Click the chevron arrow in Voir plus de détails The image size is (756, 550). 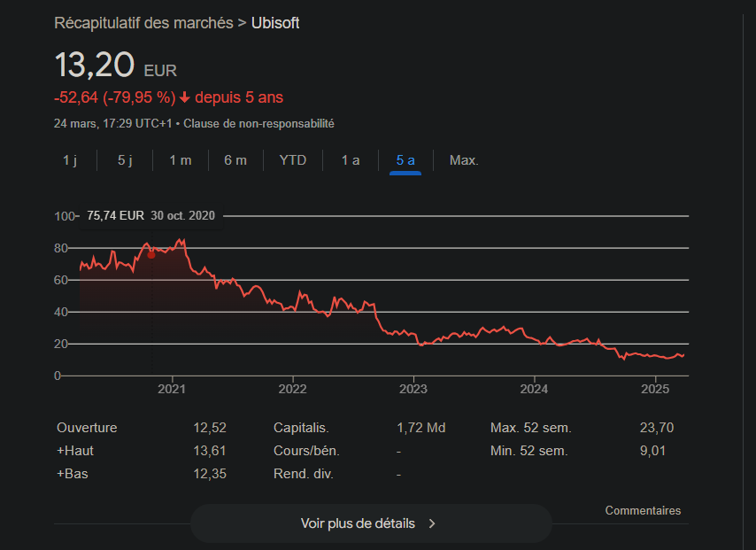(x=432, y=523)
